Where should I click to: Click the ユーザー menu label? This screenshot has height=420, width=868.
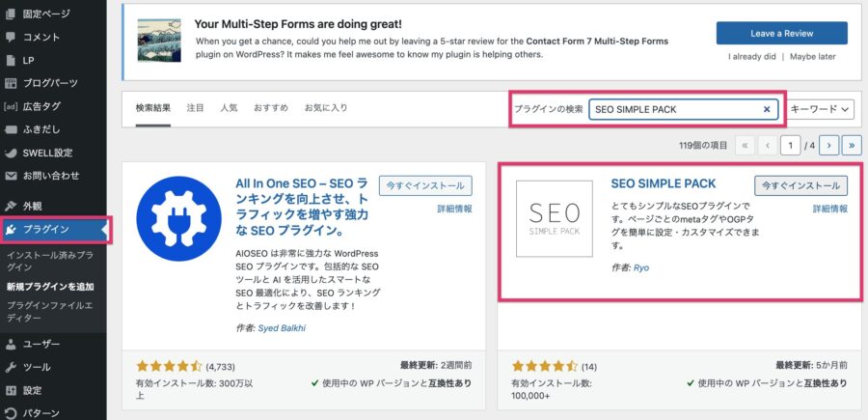point(41,344)
